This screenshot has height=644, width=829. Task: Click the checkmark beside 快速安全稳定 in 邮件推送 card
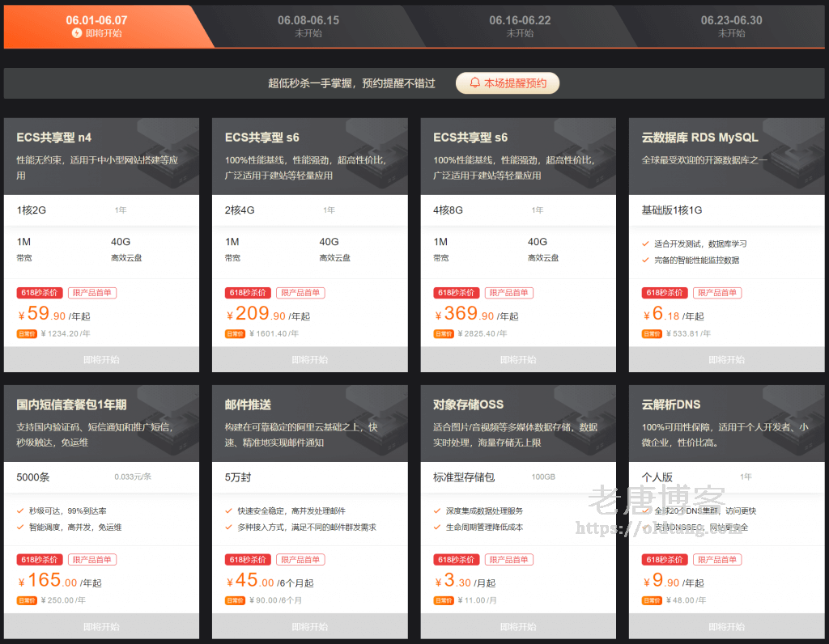tap(228, 511)
